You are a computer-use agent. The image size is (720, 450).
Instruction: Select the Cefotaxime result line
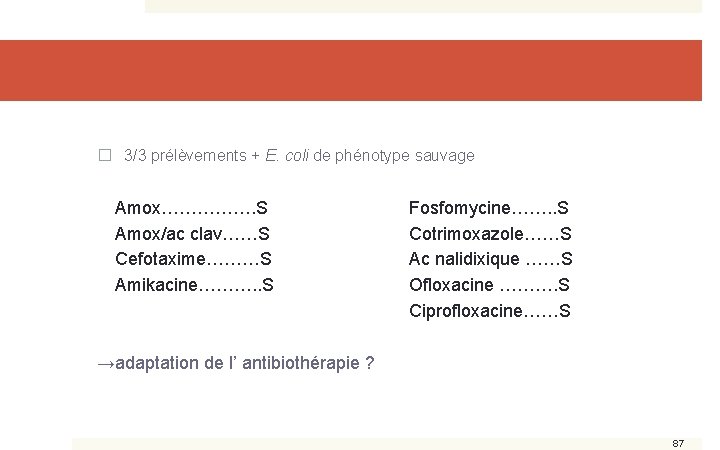pos(194,260)
